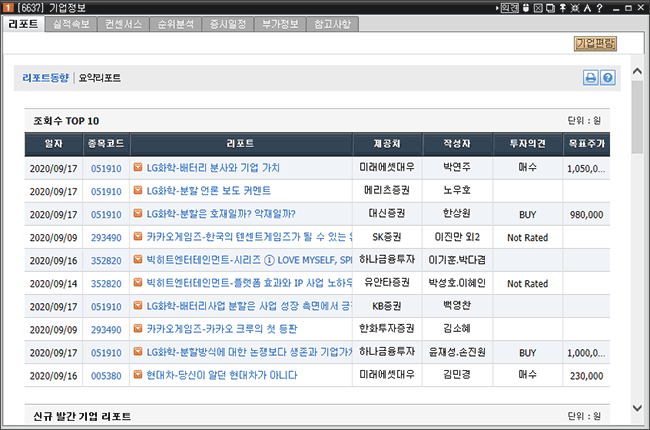Switch to the 컨센서스 tab
This screenshot has width=650, height=430.
pyautogui.click(x=124, y=24)
